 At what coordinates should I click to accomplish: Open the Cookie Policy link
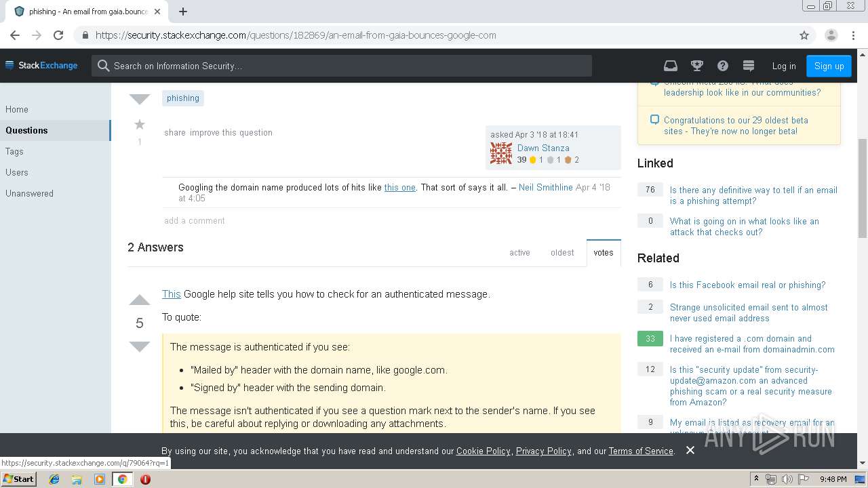tap(484, 451)
